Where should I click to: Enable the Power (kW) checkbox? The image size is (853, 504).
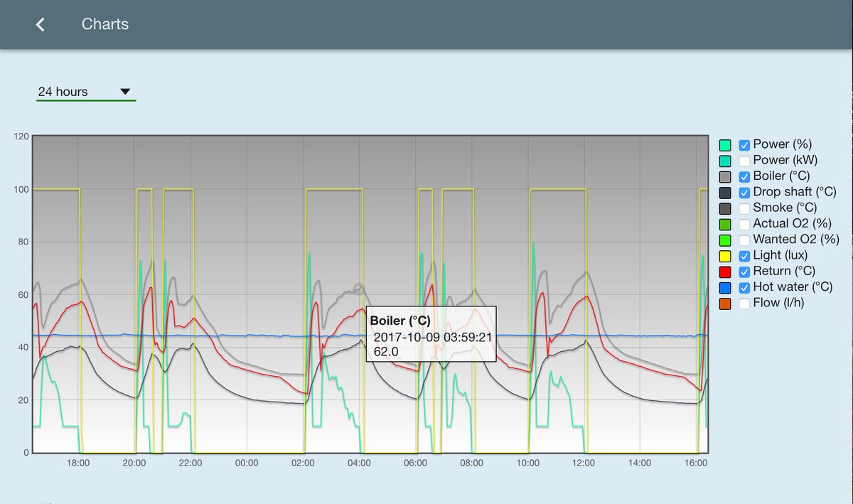coord(745,161)
